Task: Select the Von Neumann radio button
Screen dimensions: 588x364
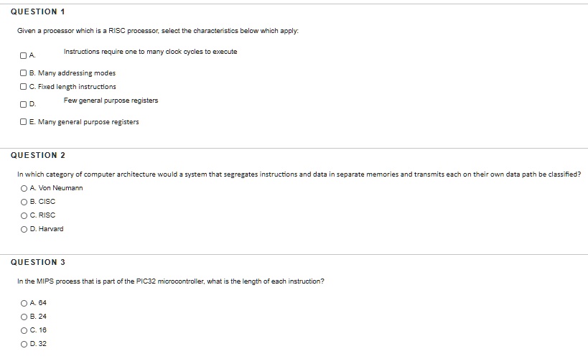Action: click(x=24, y=188)
